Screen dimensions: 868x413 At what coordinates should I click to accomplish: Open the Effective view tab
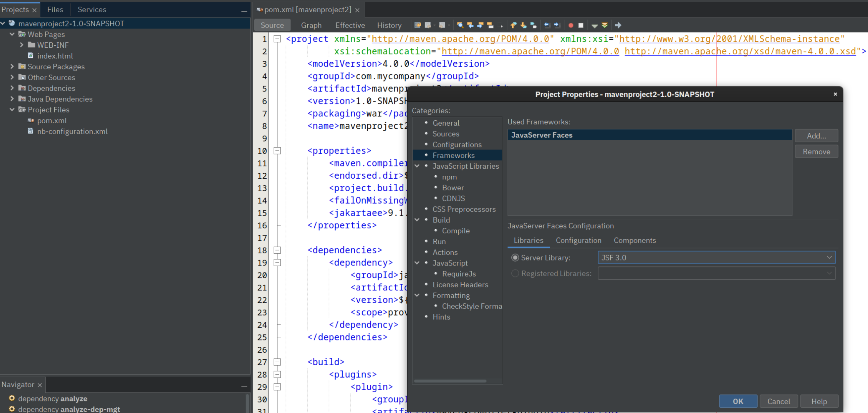coord(350,25)
